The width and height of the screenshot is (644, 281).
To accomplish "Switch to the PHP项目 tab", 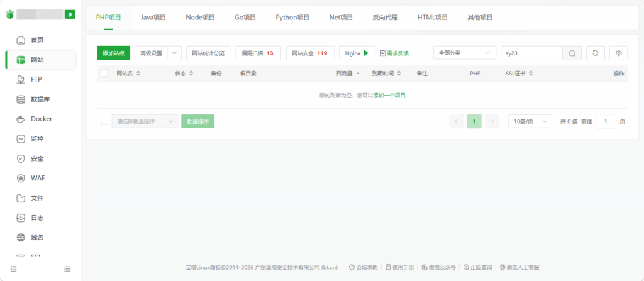I will pyautogui.click(x=108, y=17).
